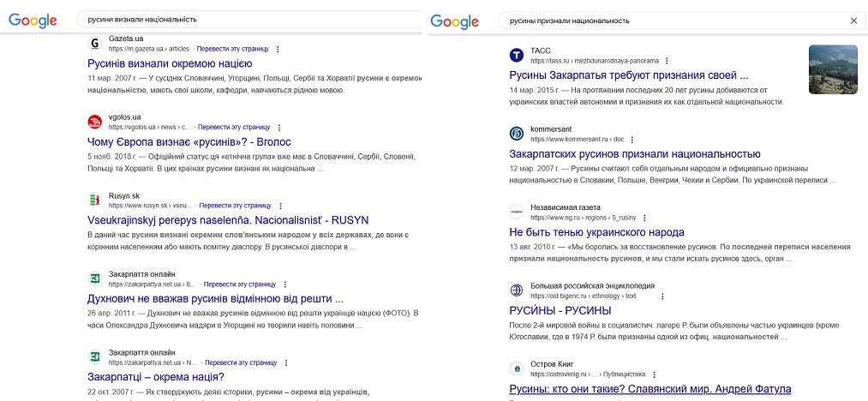The width and height of the screenshot is (868, 401).
Task: Click the https://www.kommersant.ru › doc URL
Action: click(x=577, y=140)
